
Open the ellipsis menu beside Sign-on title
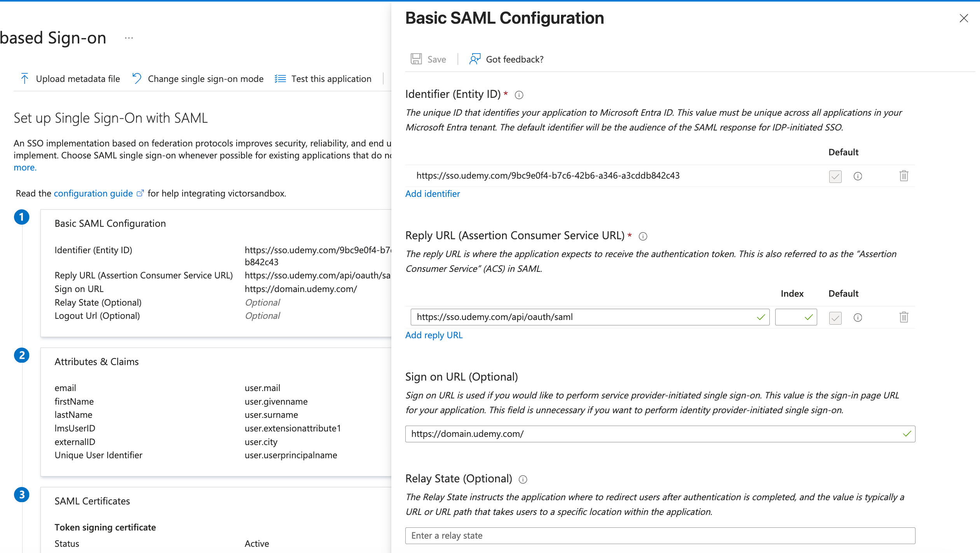pos(129,38)
